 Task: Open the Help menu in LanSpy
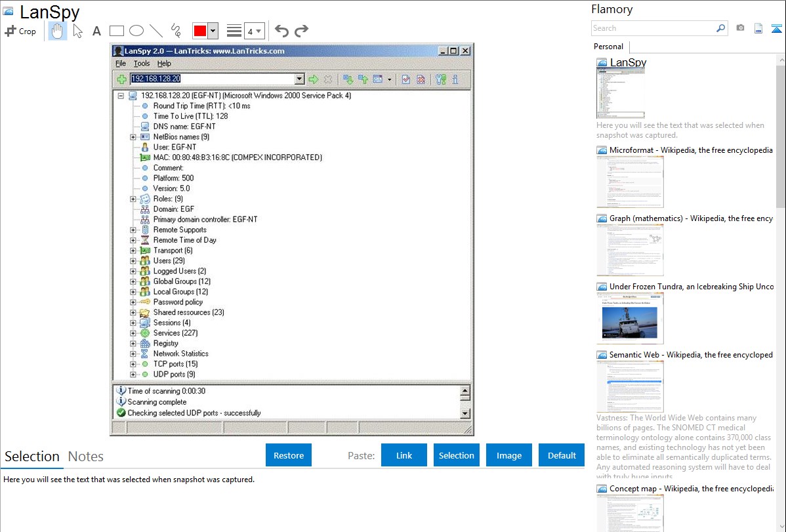[164, 63]
